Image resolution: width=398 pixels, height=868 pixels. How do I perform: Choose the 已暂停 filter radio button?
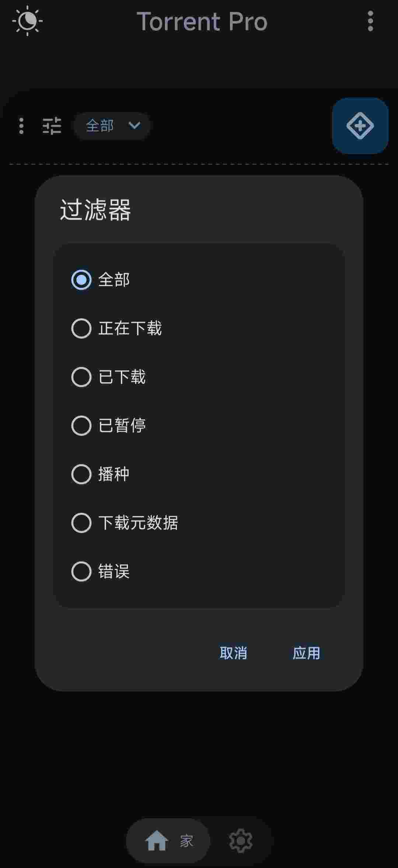[109, 426]
